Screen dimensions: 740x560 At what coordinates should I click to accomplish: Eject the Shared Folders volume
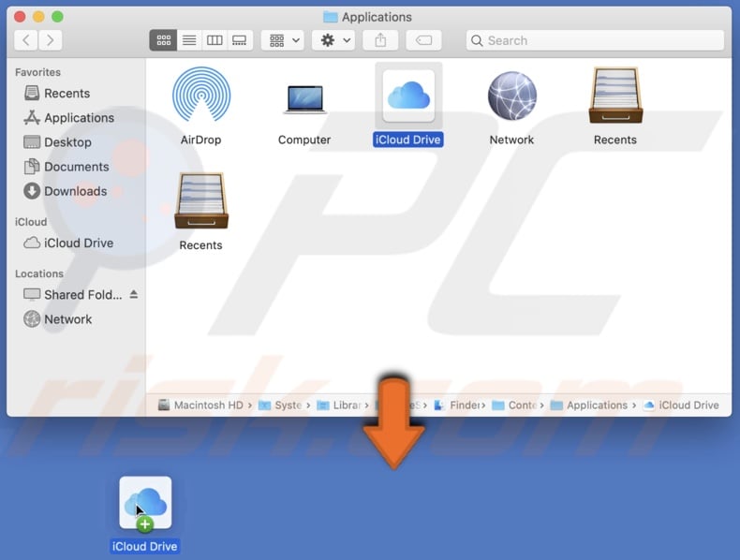point(134,294)
